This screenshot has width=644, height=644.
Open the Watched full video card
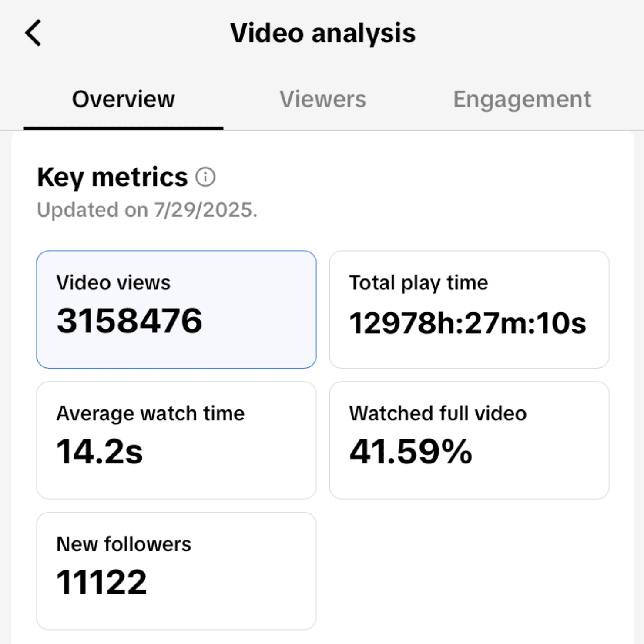469,439
